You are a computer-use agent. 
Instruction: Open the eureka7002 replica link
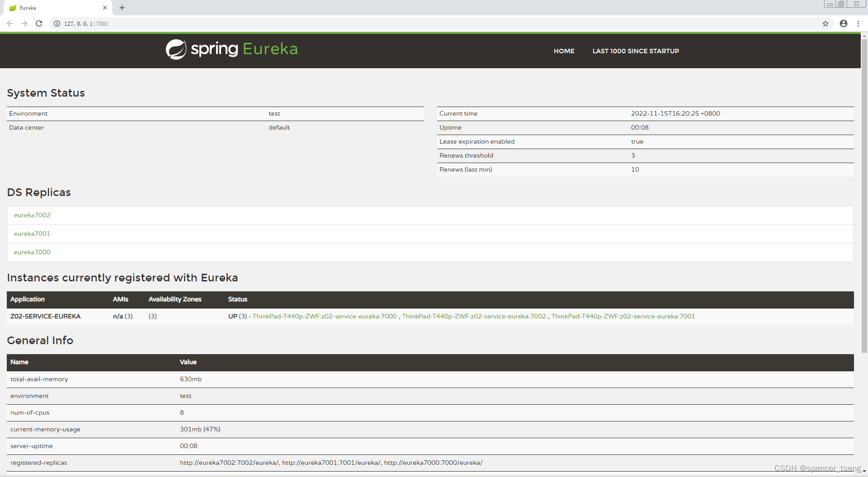coord(32,215)
